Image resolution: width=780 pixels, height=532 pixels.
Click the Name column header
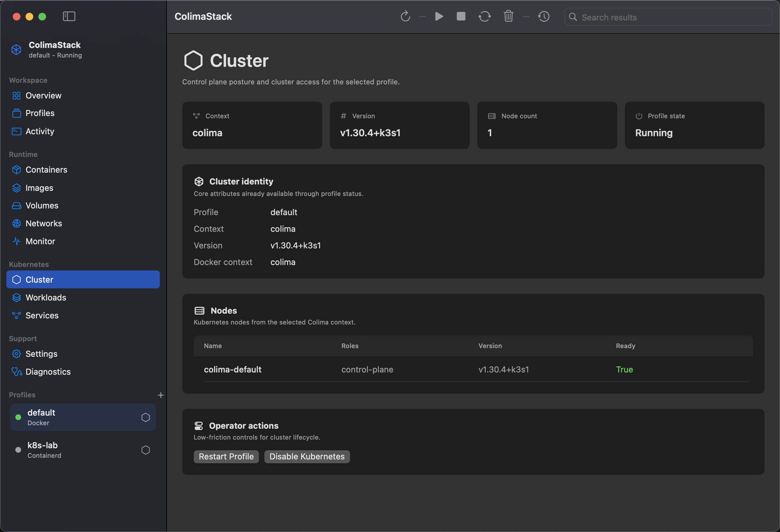tap(213, 346)
